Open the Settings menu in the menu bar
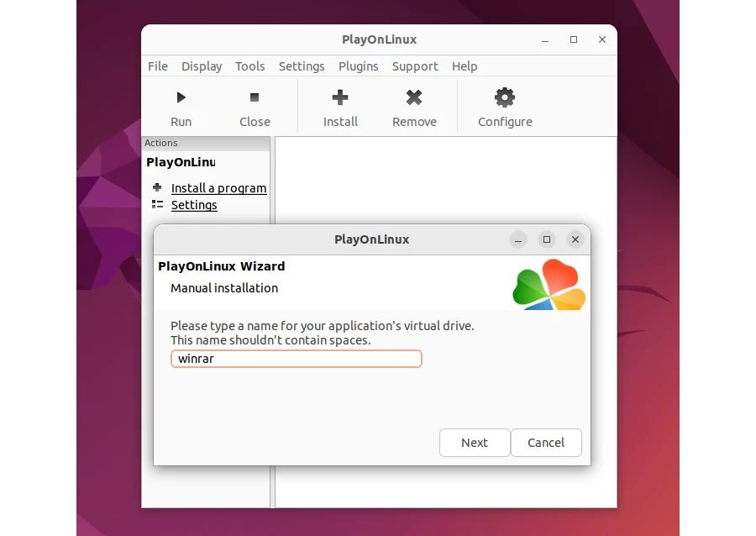This screenshot has height=536, width=756. point(302,66)
